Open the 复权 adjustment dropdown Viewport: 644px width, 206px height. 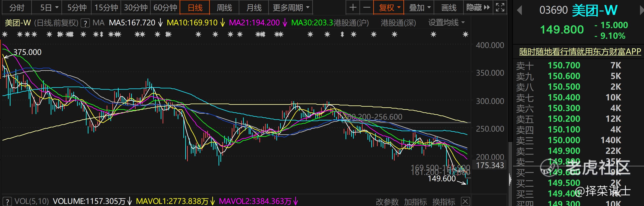tap(389, 8)
